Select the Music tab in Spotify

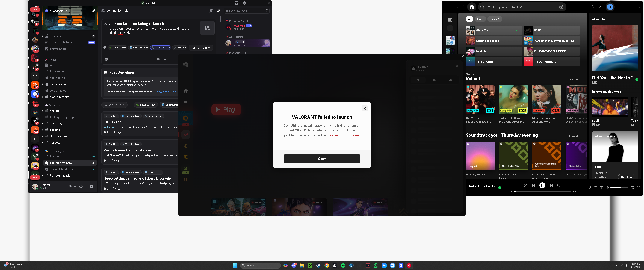coord(480,19)
